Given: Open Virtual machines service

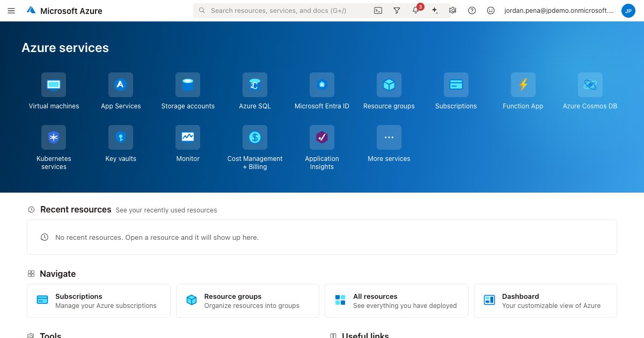Looking at the screenshot, I should coord(54,91).
